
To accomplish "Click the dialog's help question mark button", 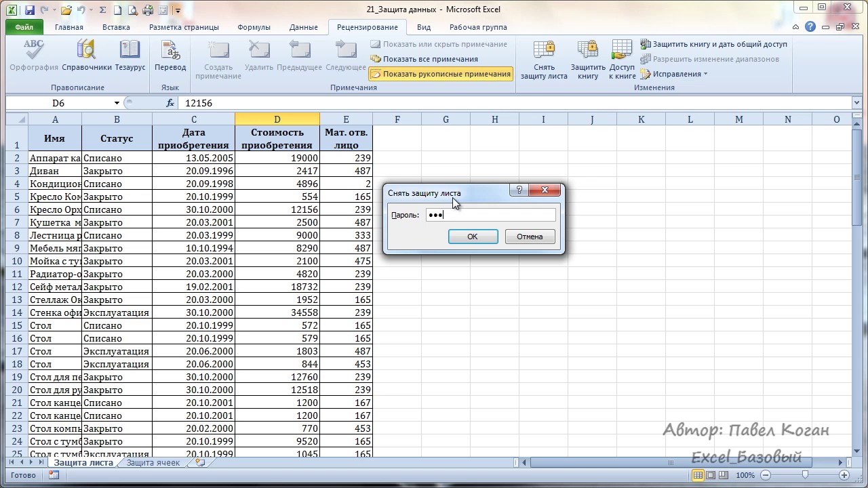I will 519,190.
